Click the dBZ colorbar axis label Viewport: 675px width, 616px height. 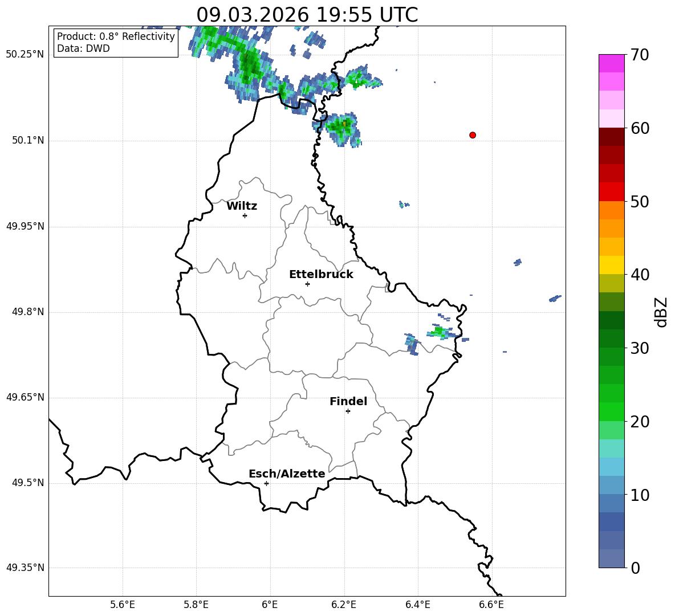click(661, 312)
